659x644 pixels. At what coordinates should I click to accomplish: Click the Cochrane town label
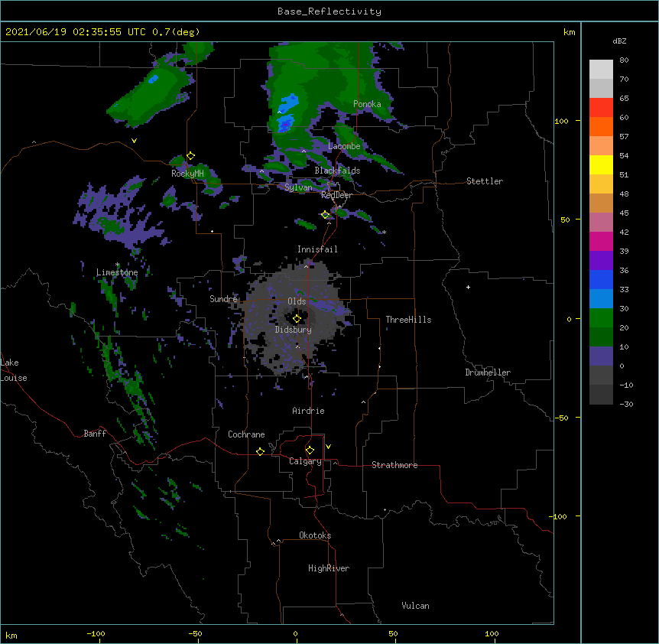246,434
